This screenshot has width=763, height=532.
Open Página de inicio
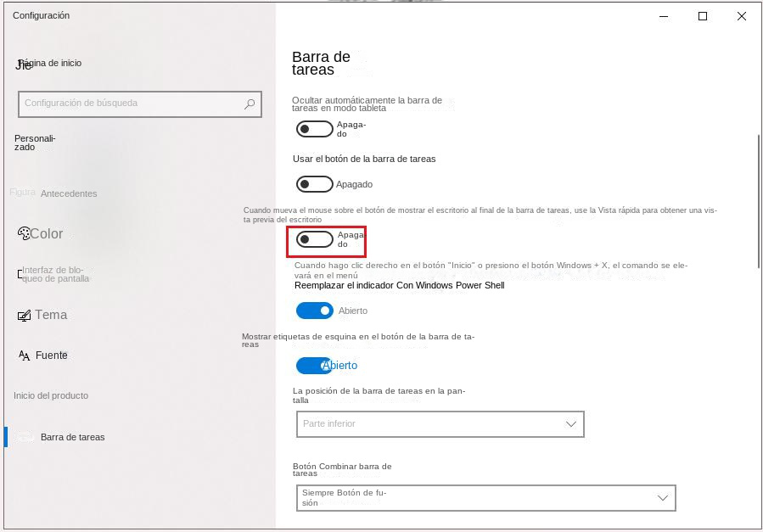50,64
